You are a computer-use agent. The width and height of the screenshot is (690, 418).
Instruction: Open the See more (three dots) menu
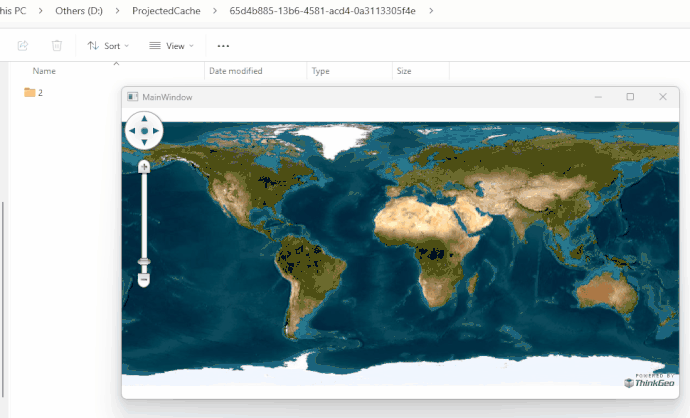223,46
